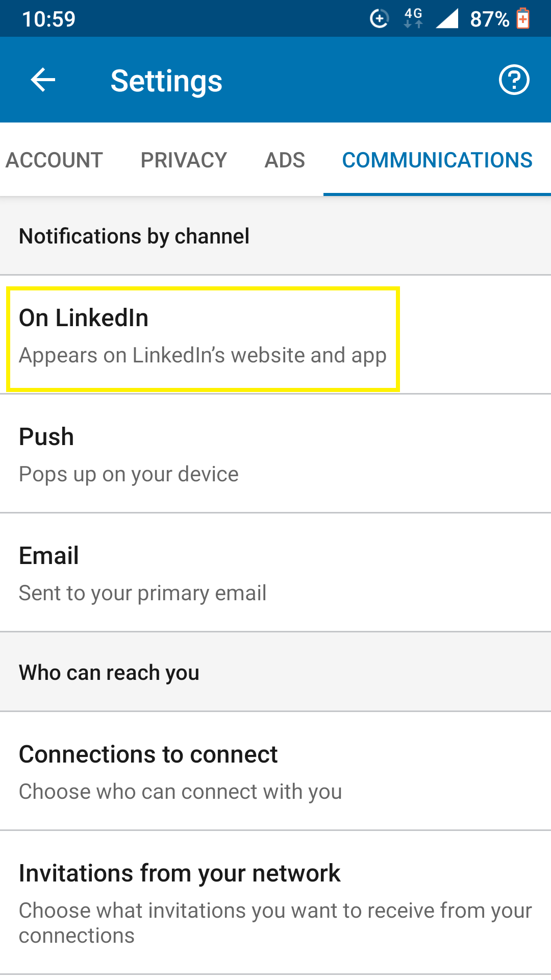The width and height of the screenshot is (551, 980).
Task: Tap the 10:59 clock in status bar
Action: pyautogui.click(x=48, y=19)
